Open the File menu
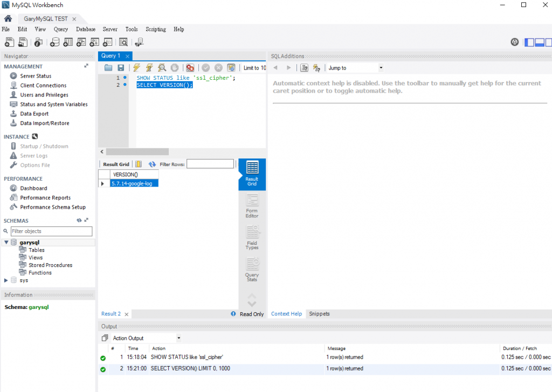The width and height of the screenshot is (552, 392). point(5,29)
